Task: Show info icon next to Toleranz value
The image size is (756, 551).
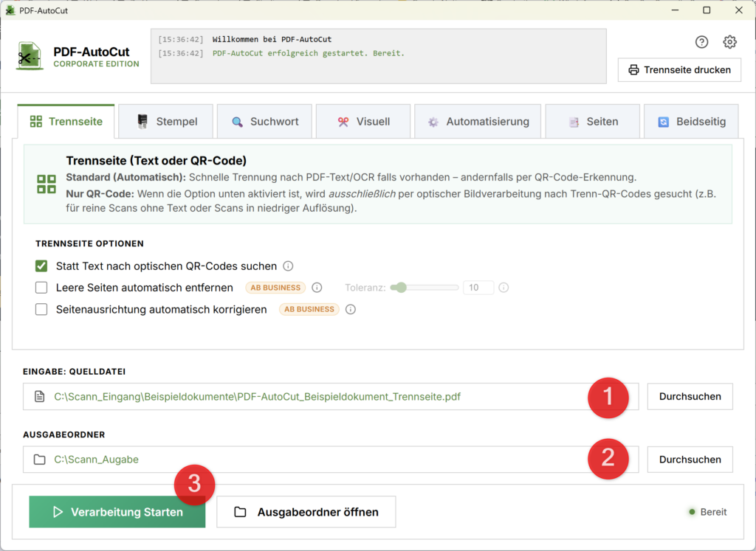Action: [504, 288]
